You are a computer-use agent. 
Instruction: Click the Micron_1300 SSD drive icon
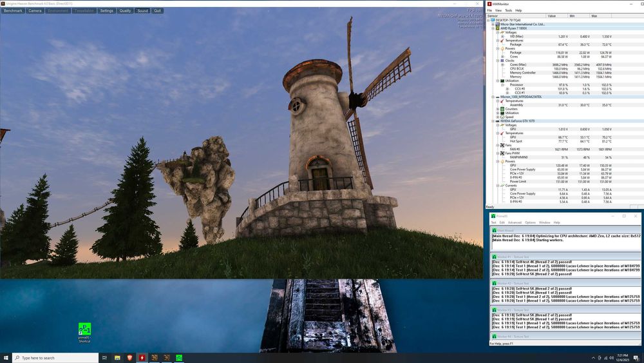497,97
